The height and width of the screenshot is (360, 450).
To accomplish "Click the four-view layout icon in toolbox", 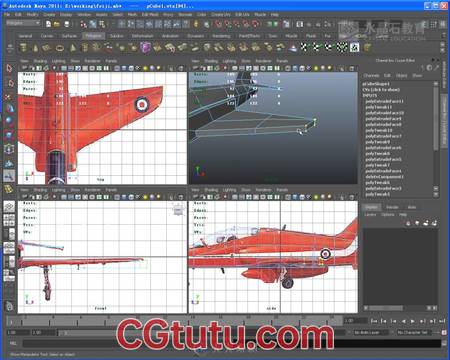I will [x=9, y=219].
